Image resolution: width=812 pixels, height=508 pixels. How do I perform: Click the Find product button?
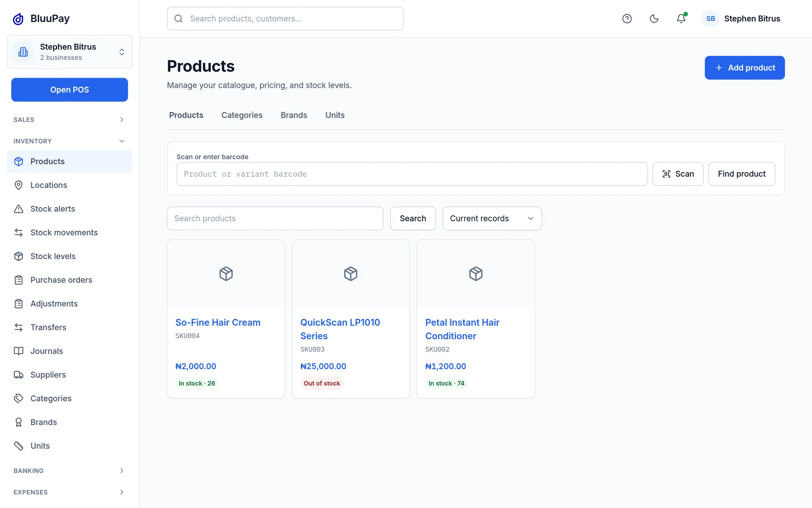(742, 174)
